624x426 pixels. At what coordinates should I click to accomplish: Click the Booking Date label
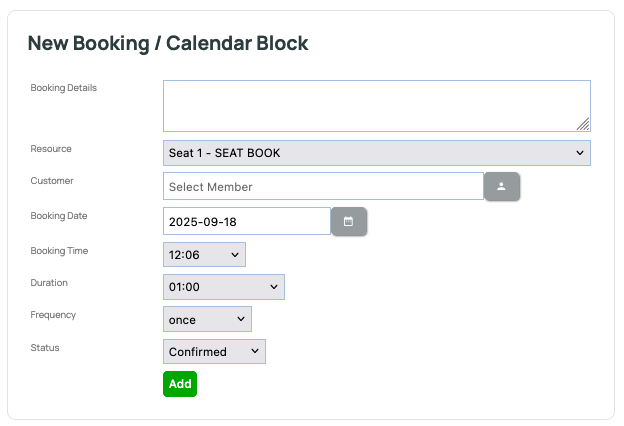point(60,215)
